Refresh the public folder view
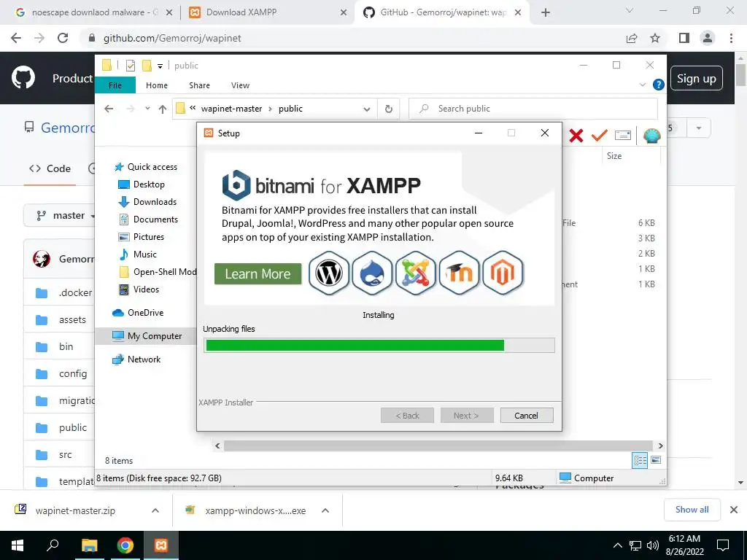747x560 pixels. pos(389,109)
